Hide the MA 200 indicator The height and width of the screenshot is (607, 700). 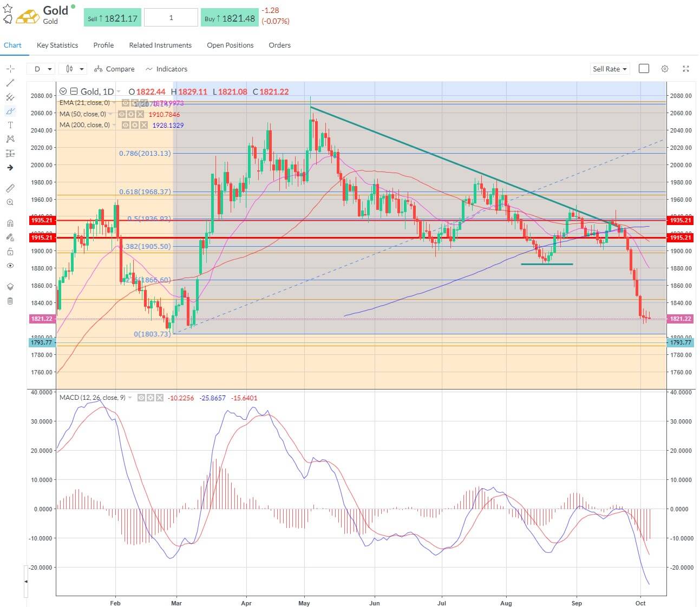pos(126,125)
